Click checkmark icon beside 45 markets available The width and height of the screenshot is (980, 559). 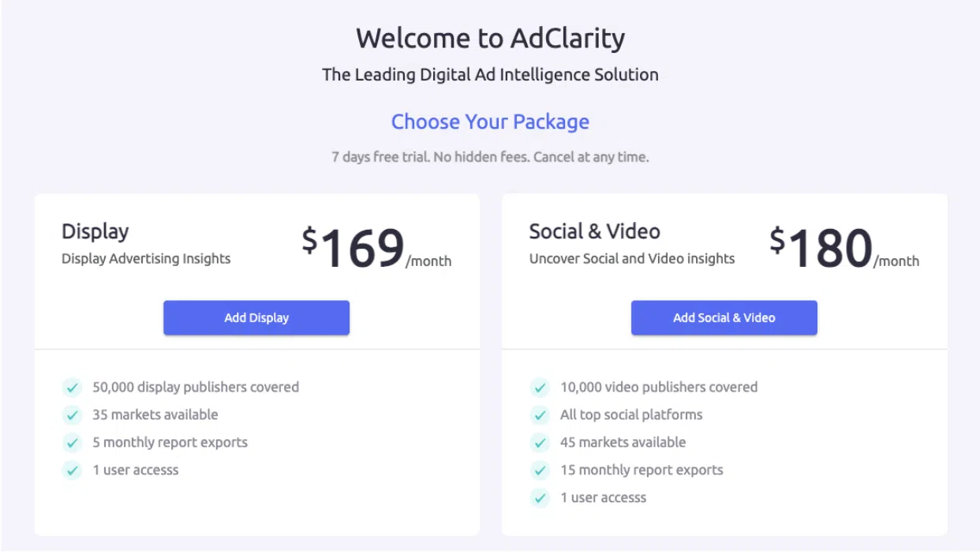coord(540,443)
